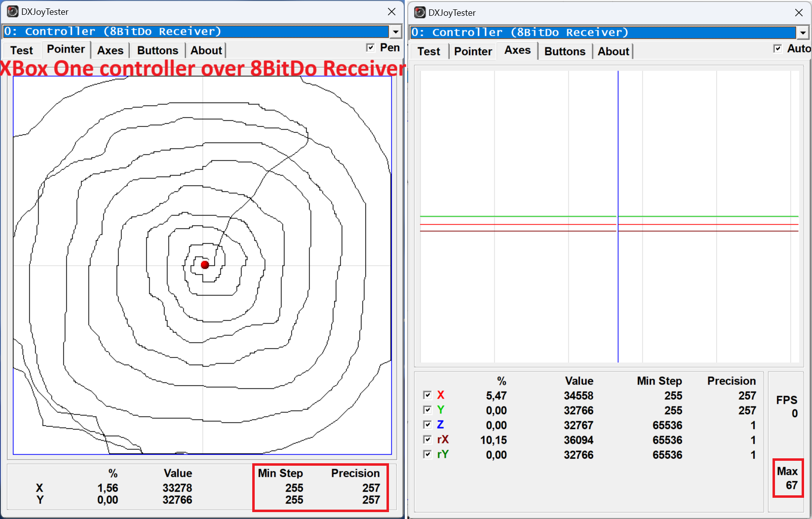Click the Y value 32766 in the Pointer window
This screenshot has width=812, height=519.
[177, 500]
